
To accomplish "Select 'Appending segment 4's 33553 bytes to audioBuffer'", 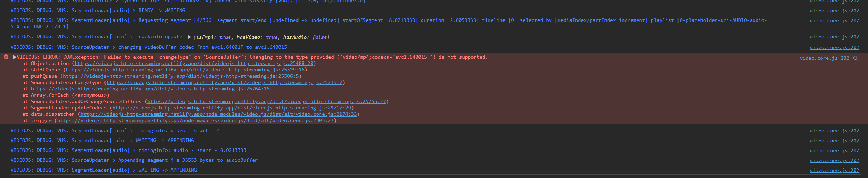I will (134, 160).
